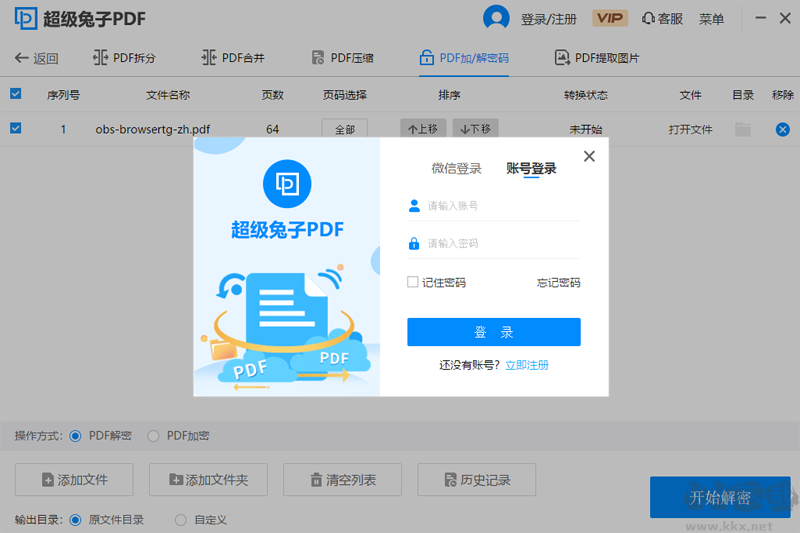Click the 请输入密码 input field
800x533 pixels.
point(493,244)
